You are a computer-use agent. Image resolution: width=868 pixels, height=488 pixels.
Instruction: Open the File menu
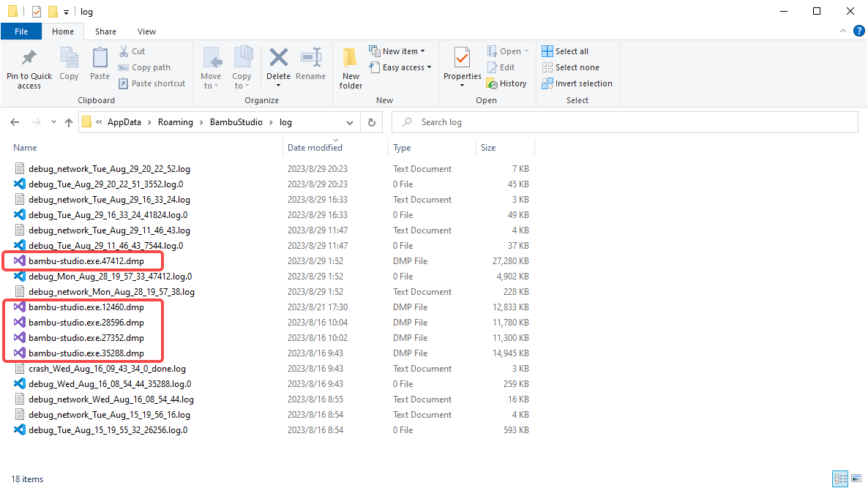coord(21,31)
